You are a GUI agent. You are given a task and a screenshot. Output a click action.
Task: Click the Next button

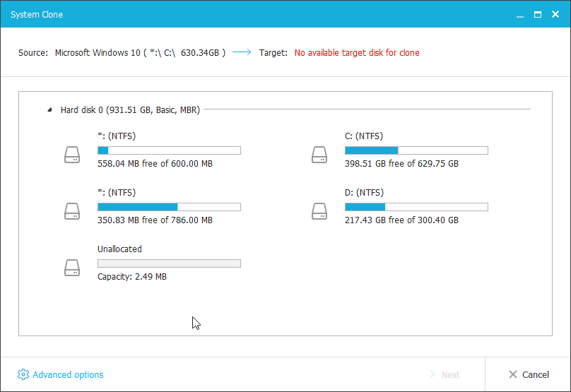tap(444, 374)
